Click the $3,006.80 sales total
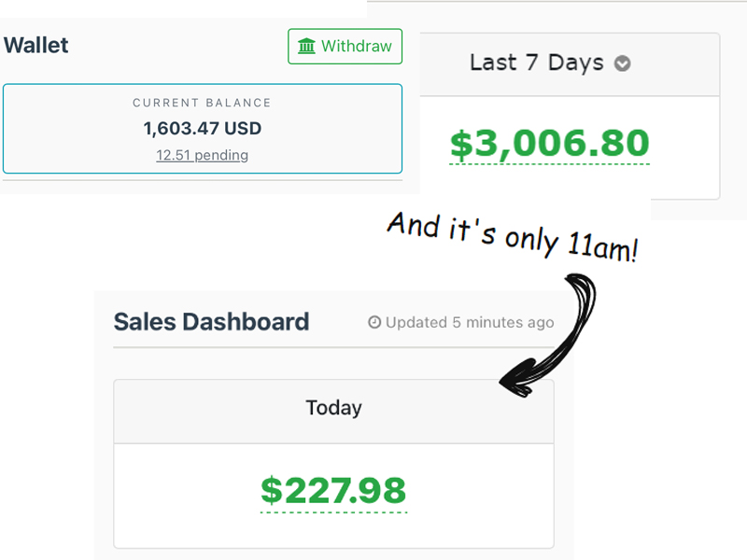747x560 pixels. pyautogui.click(x=549, y=143)
